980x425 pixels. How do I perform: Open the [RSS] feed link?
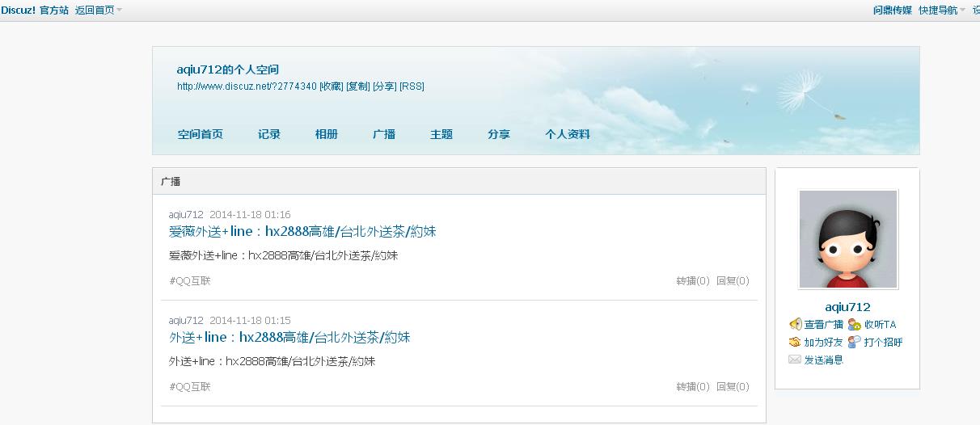click(412, 86)
